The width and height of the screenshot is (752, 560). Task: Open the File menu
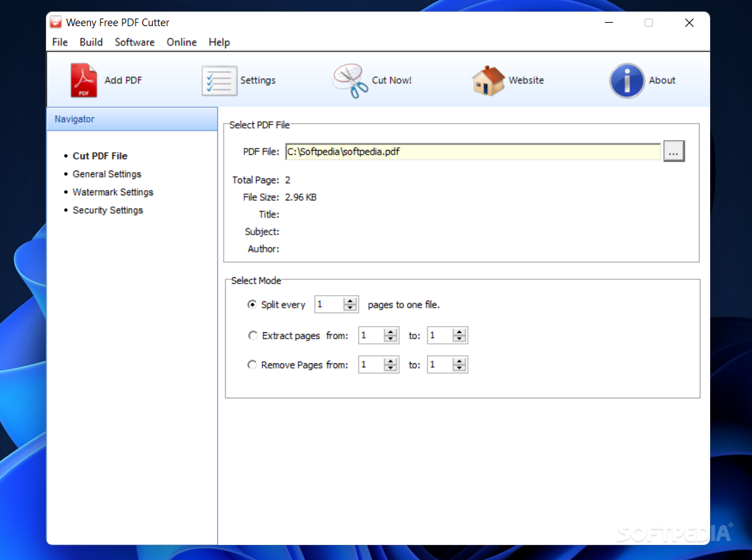(60, 42)
